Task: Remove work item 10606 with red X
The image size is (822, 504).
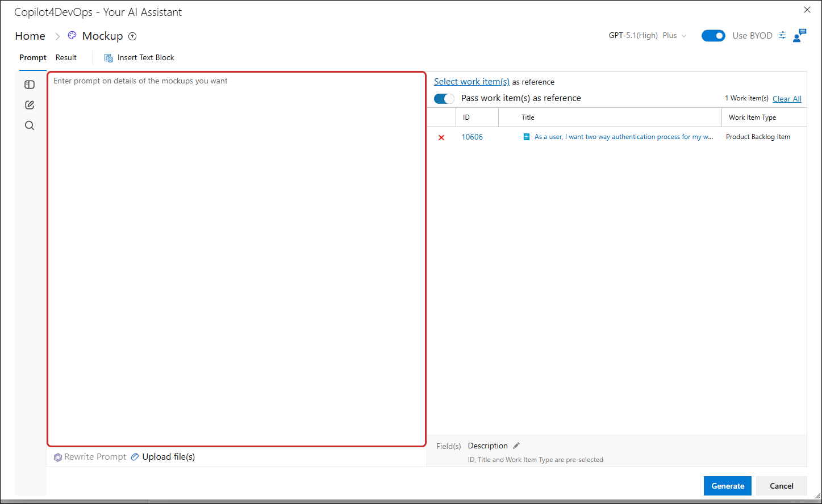Action: click(x=441, y=137)
